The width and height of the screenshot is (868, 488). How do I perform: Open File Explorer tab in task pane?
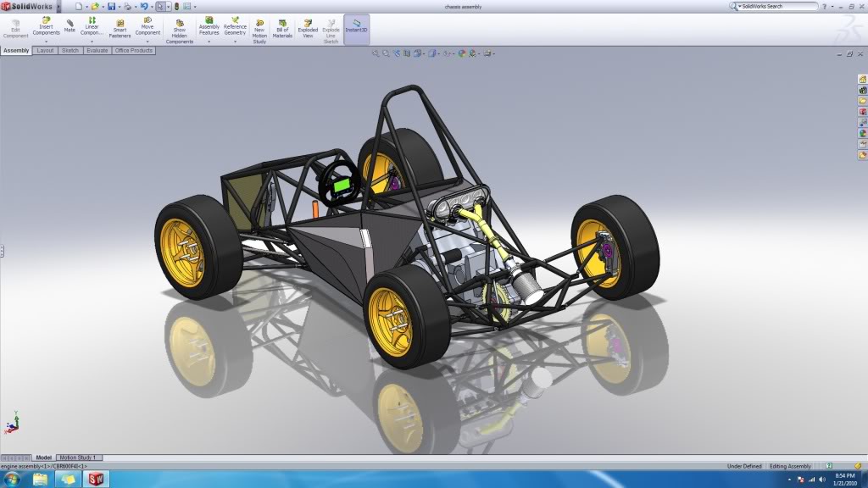[862, 101]
